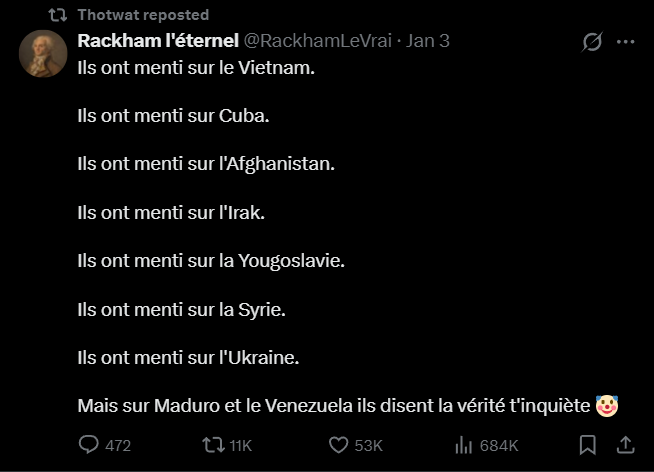Click the share upload arrow icon

[x=625, y=445]
